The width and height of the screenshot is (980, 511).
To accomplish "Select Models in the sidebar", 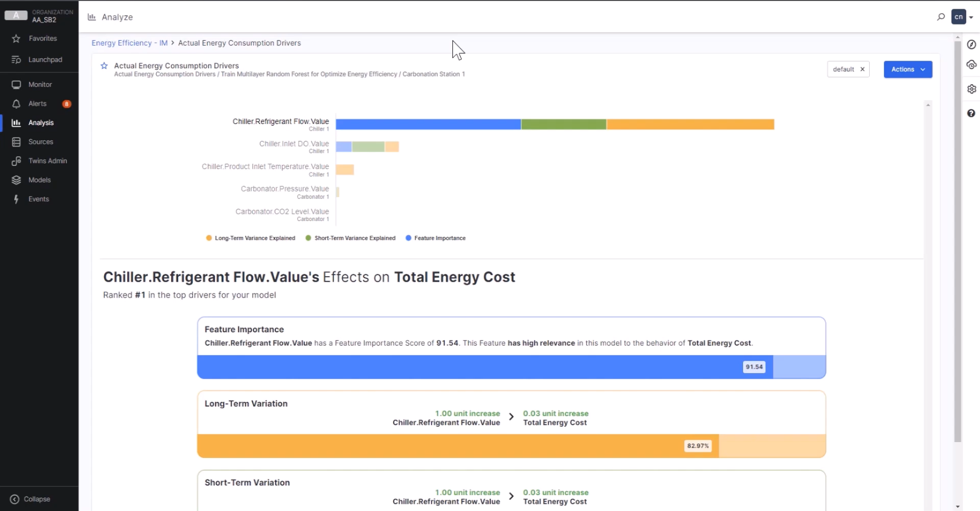I will (x=39, y=180).
